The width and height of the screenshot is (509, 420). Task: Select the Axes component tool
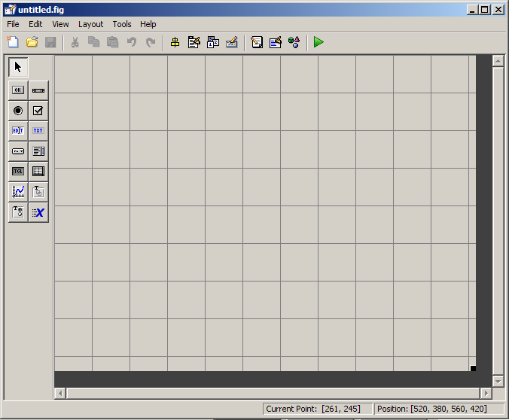click(18, 192)
